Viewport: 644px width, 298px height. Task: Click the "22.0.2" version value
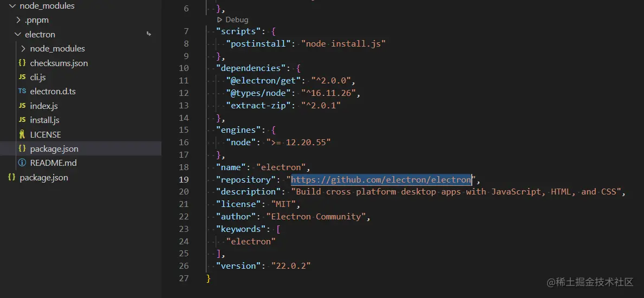pos(291,266)
